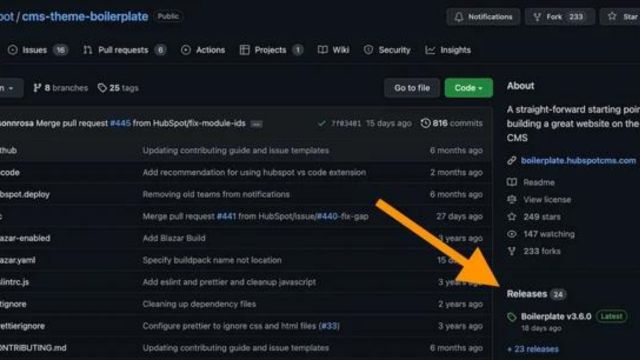Screen dimensions: 640x360
Task: Open 'Removing old teams from notifications' commit
Action: click(x=216, y=194)
